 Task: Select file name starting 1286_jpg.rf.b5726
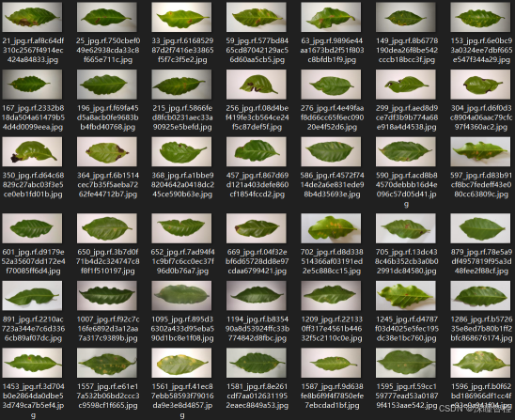coord(481,329)
